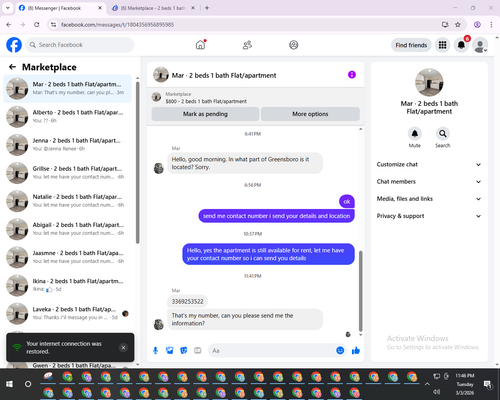Viewport: 500px width, 400px height.
Task: Choose a GIF icon
Action: pos(198,350)
